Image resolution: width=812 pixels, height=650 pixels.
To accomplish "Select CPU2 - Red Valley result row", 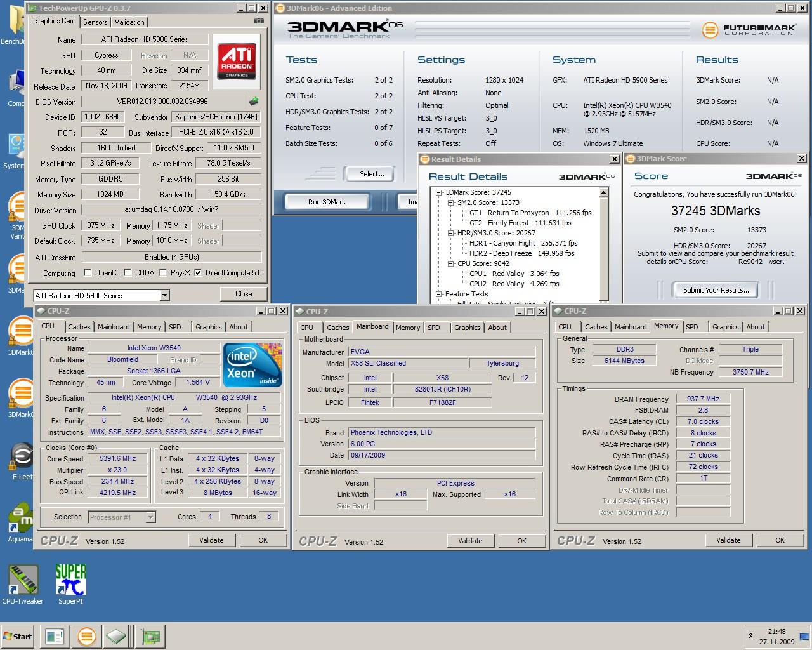I will tap(514, 284).
